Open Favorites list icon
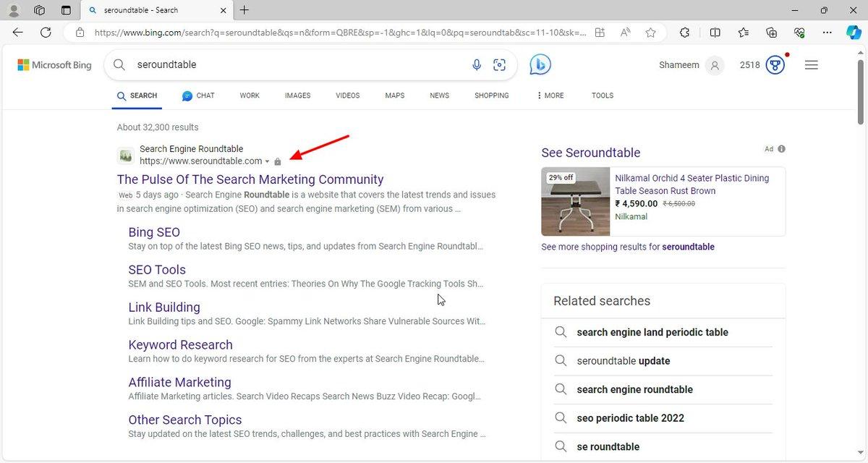The height and width of the screenshot is (463, 868). pos(744,33)
